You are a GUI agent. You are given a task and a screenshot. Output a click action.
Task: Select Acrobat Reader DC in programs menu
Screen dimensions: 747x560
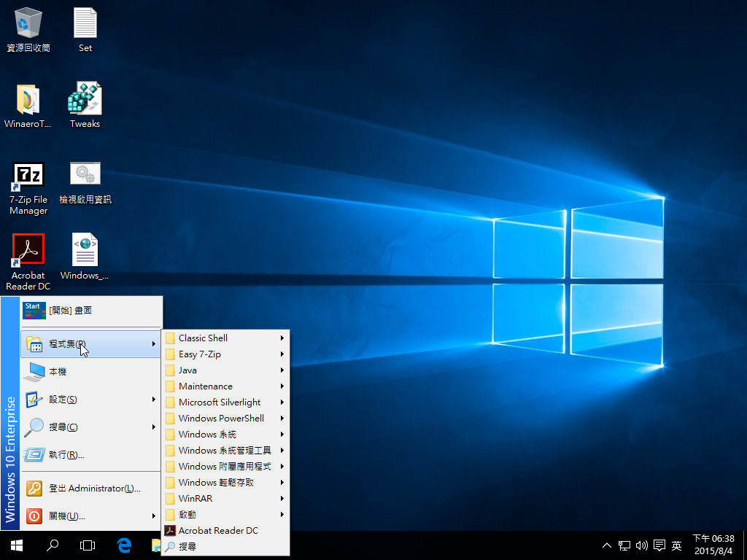(x=218, y=531)
